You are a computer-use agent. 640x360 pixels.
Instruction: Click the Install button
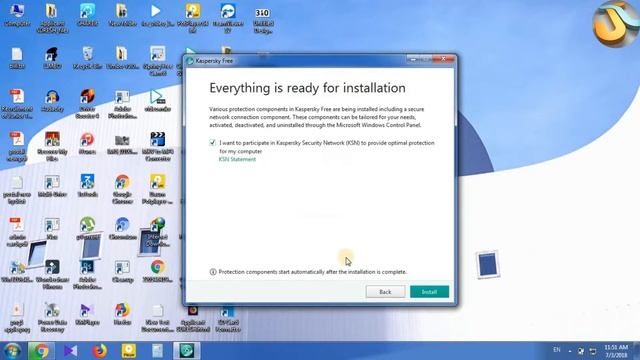pos(429,291)
